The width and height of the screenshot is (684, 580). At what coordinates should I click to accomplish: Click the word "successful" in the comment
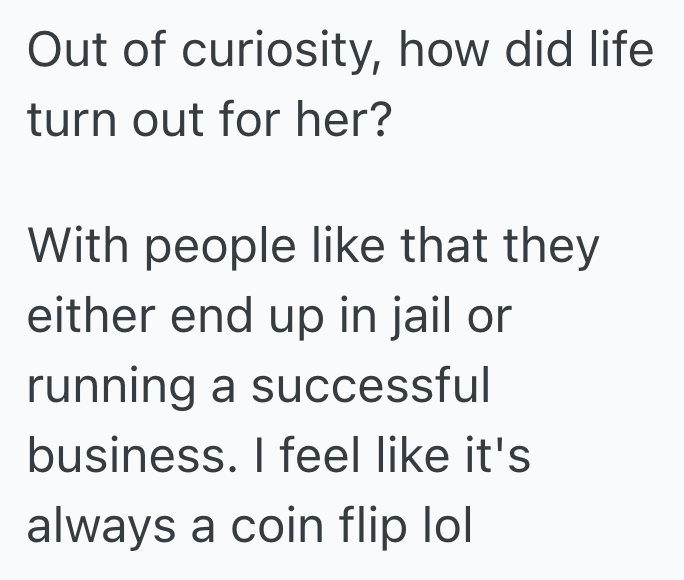pyautogui.click(x=371, y=387)
